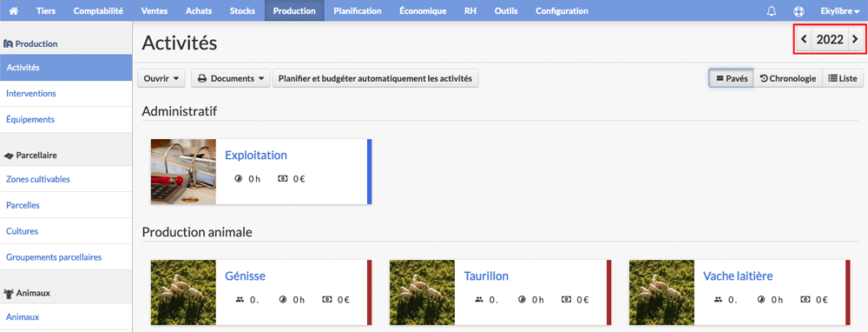Click the Taurillon animal count icon
This screenshot has width=868, height=332.
click(x=479, y=299)
